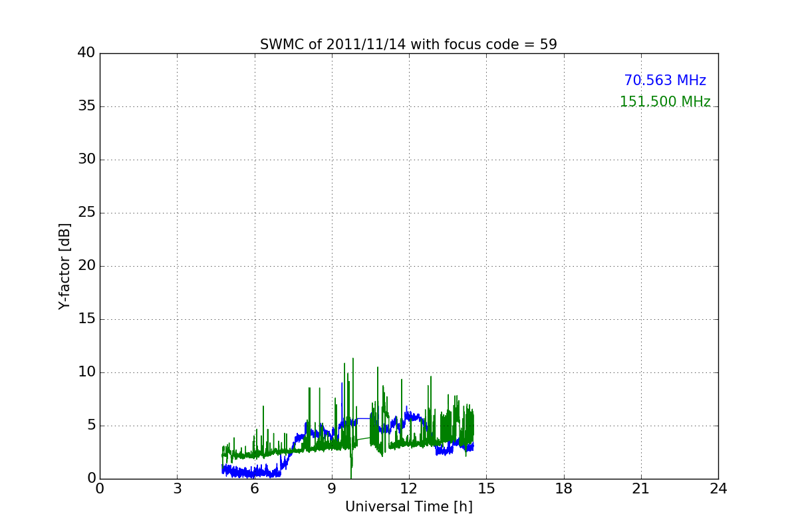Click y-axis tick label 40
798x532 pixels.
pyautogui.click(x=86, y=53)
